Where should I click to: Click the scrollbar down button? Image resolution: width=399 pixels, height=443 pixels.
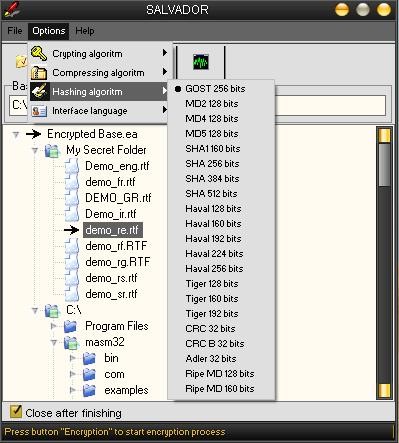click(384, 390)
